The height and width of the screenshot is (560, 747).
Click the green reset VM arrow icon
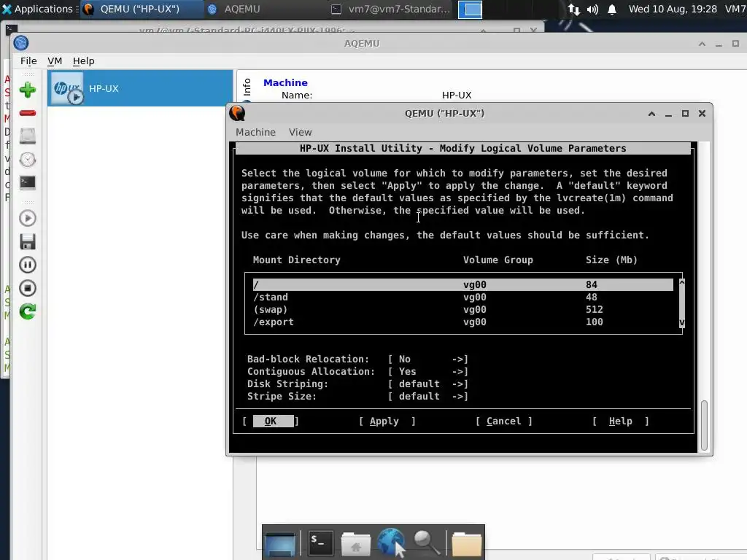point(28,311)
